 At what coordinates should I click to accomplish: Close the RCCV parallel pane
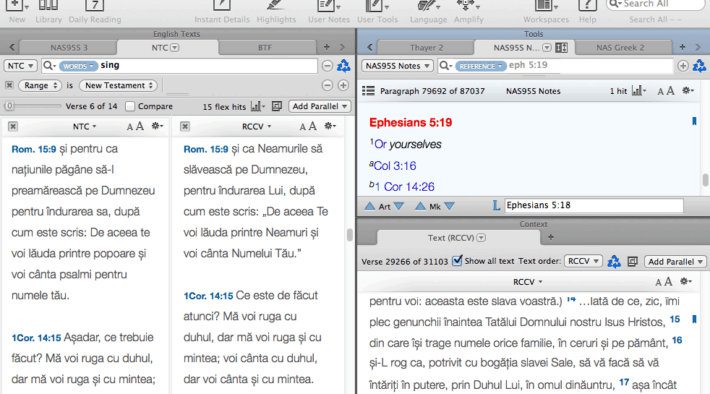[185, 126]
